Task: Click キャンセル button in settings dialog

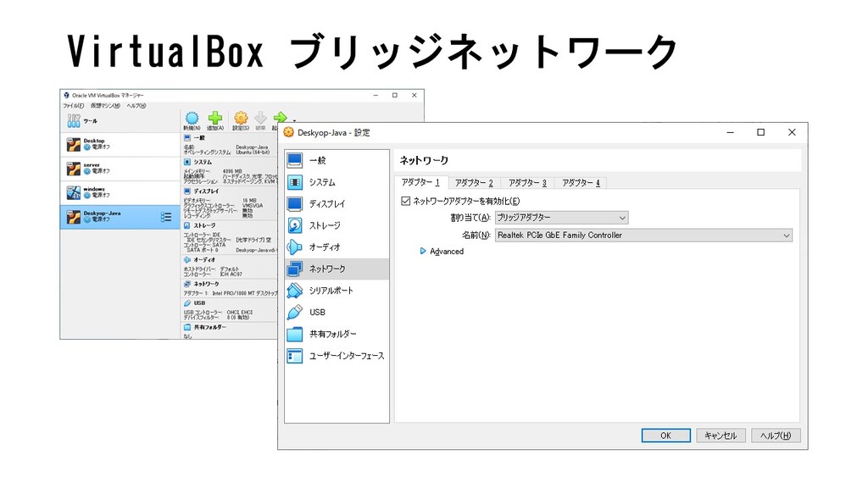Action: click(721, 435)
